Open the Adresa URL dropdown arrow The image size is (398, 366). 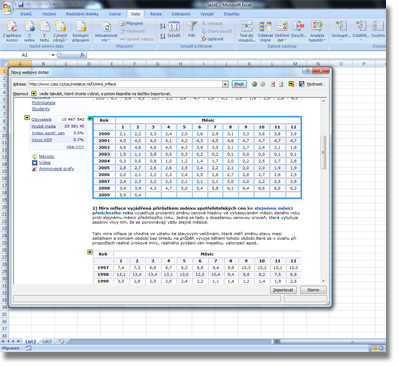(225, 84)
